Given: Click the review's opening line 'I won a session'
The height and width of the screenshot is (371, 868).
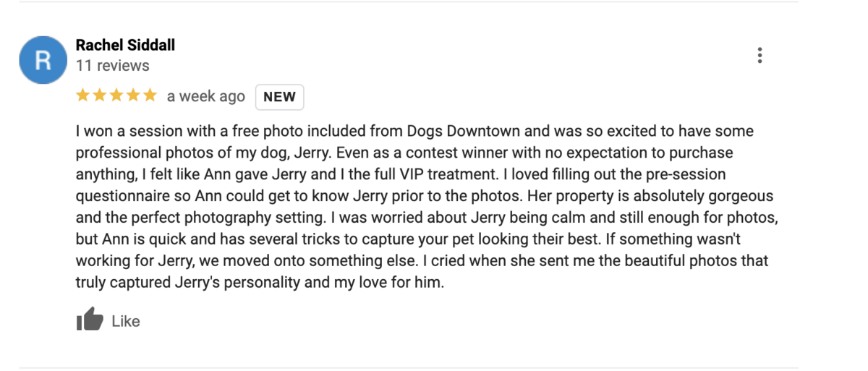Looking at the screenshot, I should tap(123, 132).
